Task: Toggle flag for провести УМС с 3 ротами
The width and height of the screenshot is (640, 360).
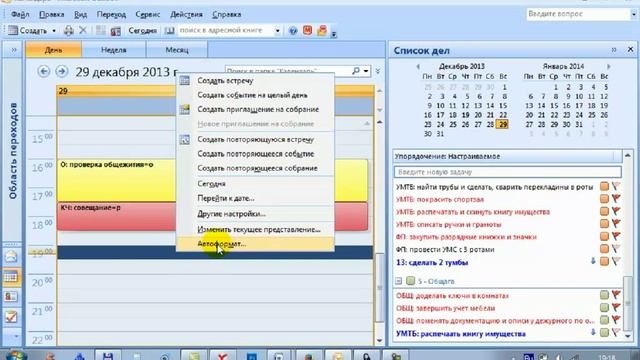Action: tap(616, 249)
